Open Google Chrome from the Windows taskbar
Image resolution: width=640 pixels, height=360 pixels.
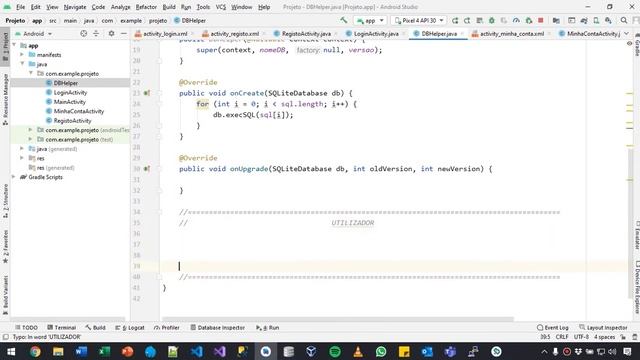point(35,351)
